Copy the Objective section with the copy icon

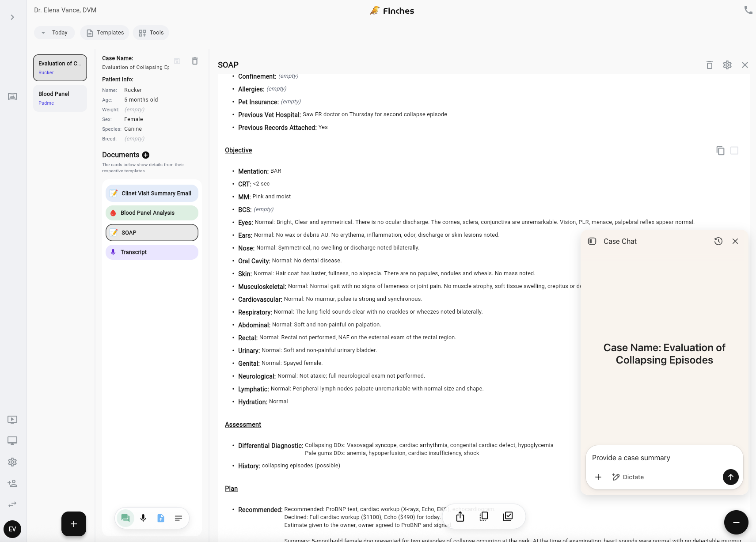point(720,151)
